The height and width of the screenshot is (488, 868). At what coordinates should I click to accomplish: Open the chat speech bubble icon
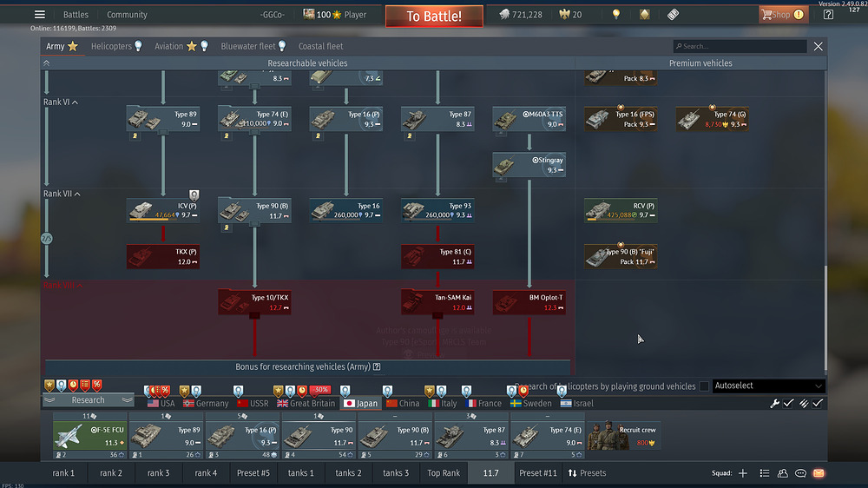[800, 473]
